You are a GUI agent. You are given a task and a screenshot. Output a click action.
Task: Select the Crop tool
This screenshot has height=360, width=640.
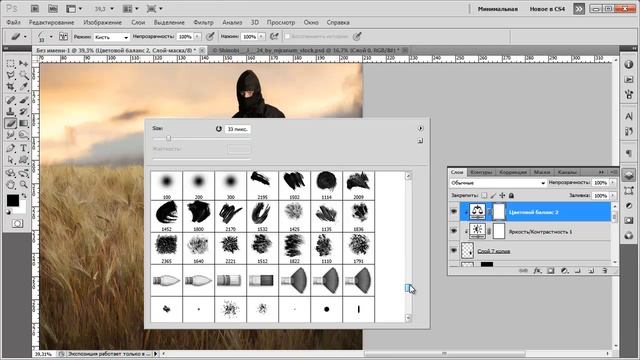coord(11,87)
